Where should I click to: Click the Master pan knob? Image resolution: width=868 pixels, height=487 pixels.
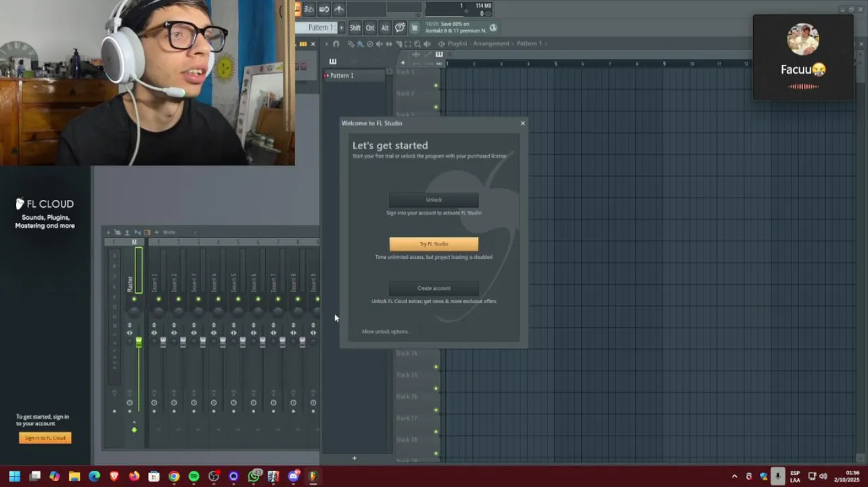[134, 312]
